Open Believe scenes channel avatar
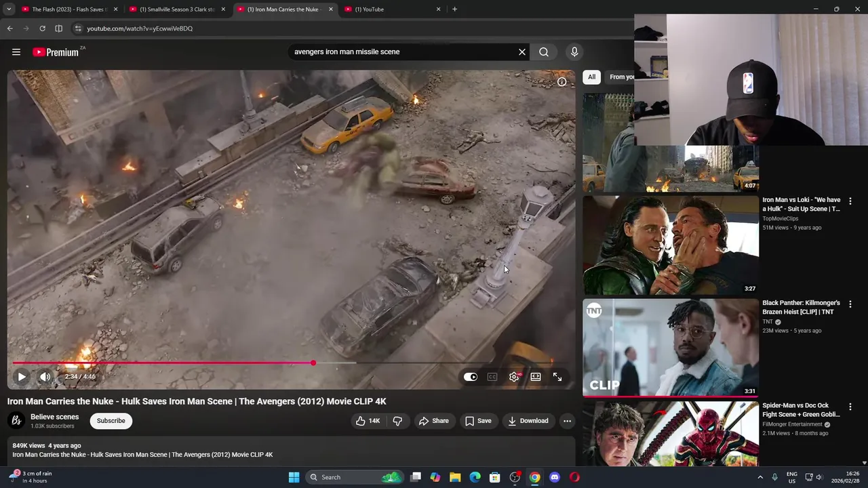Image resolution: width=868 pixels, height=488 pixels. pos(16,421)
